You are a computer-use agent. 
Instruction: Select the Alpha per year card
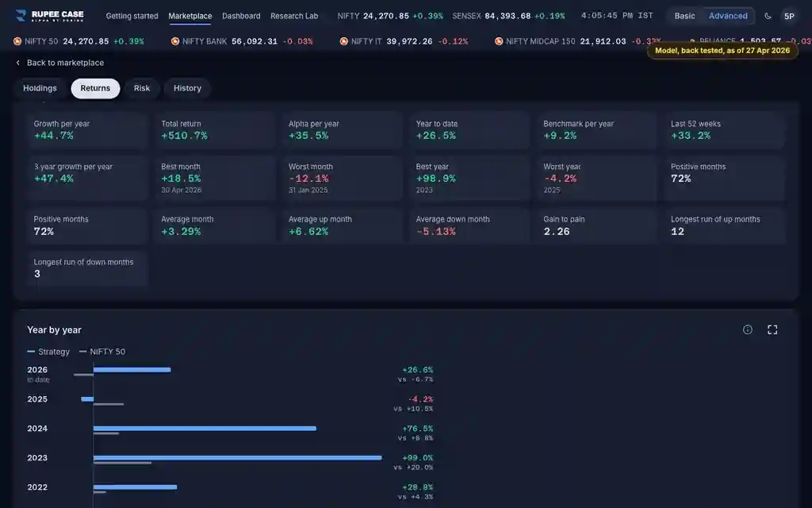342,130
